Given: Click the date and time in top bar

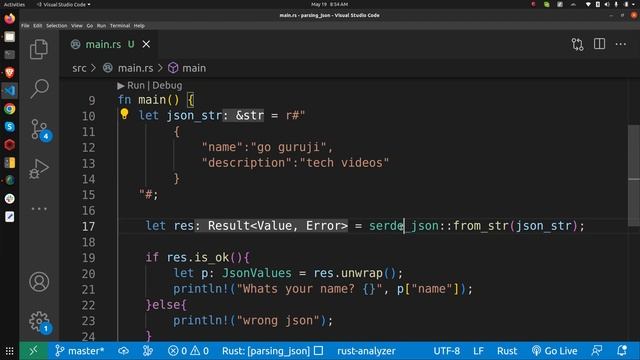Looking at the screenshot, I should (329, 4).
